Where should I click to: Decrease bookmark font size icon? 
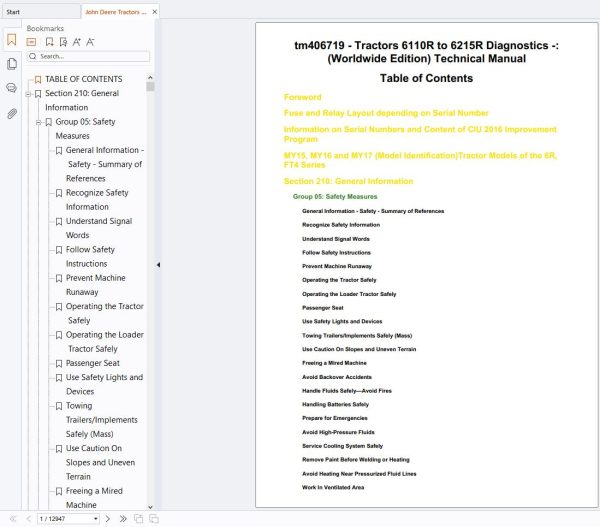click(90, 42)
